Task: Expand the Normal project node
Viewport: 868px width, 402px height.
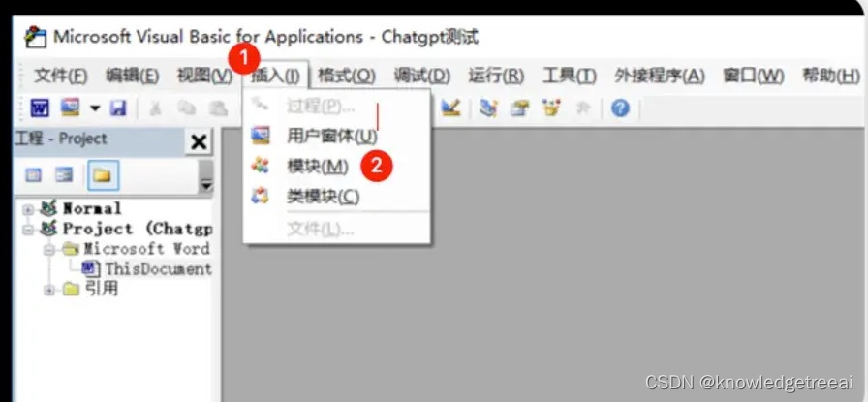Action: coord(28,210)
